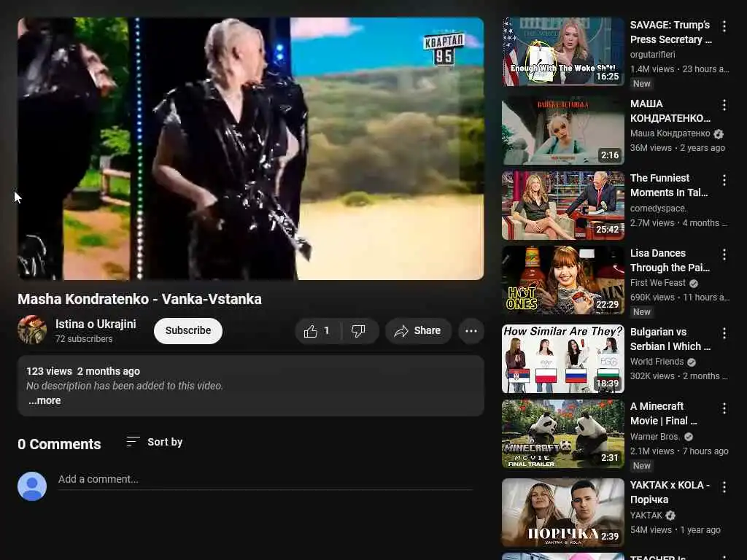Dislike the video with thumbs down
This screenshot has height=560, width=747.
359,331
